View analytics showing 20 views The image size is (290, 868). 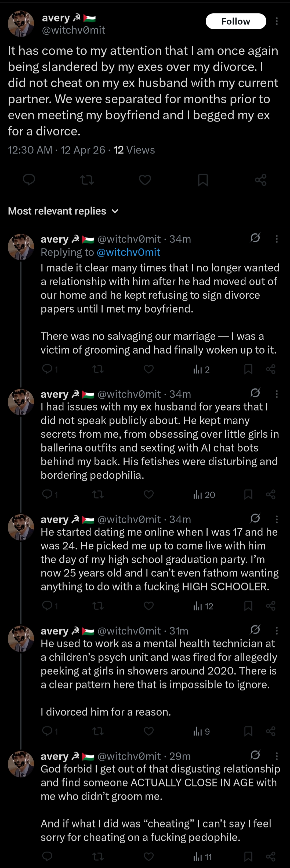click(204, 494)
